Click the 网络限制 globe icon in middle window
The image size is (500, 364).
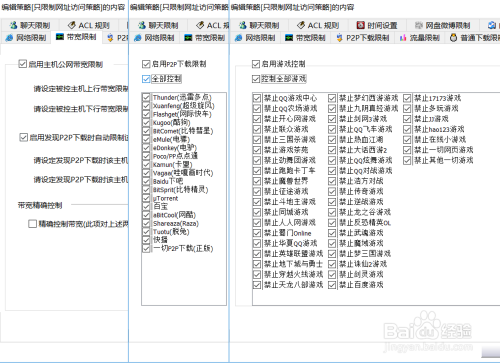click(x=138, y=38)
